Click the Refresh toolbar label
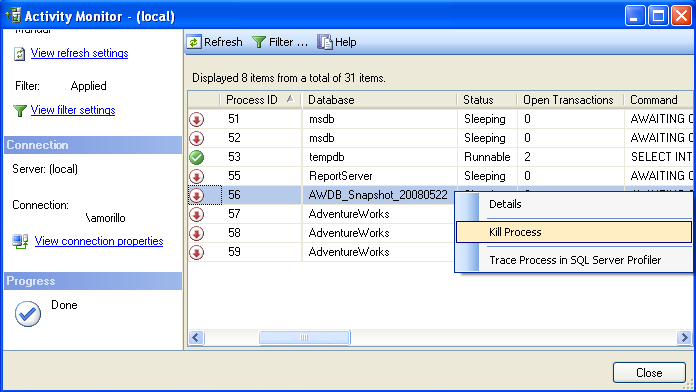This screenshot has width=696, height=392. (x=223, y=42)
